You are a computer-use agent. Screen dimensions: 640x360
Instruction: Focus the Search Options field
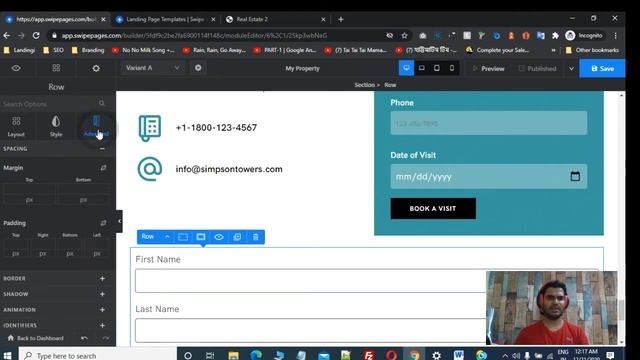(54, 104)
